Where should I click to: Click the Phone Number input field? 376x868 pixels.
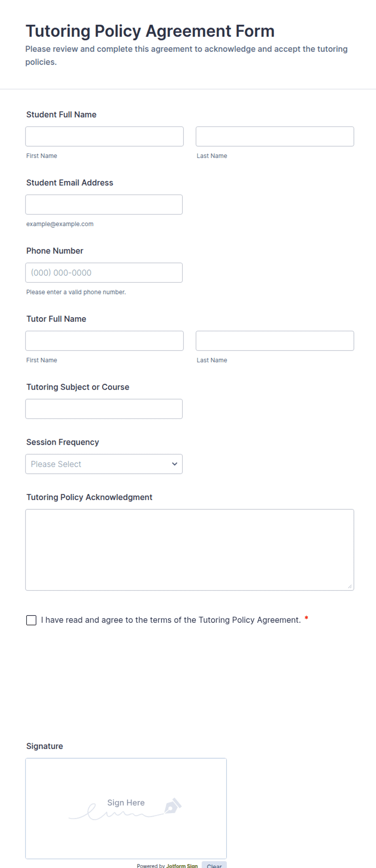click(104, 273)
